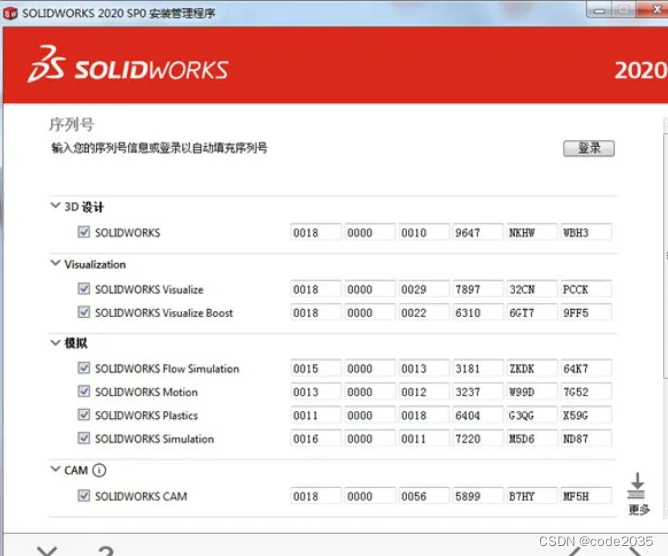
Task: Click SOLIDWORKS serial first field 0018
Action: click(316, 233)
